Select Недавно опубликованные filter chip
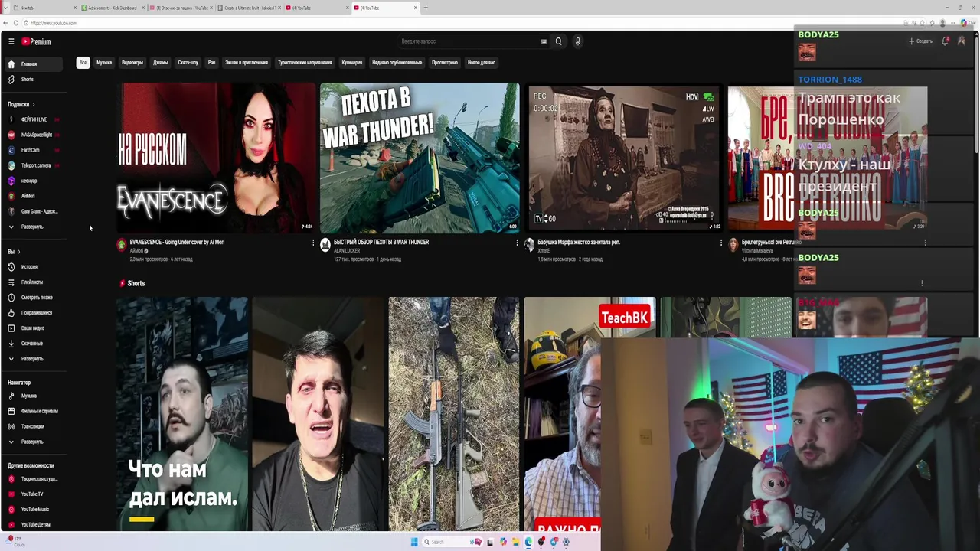 (397, 63)
